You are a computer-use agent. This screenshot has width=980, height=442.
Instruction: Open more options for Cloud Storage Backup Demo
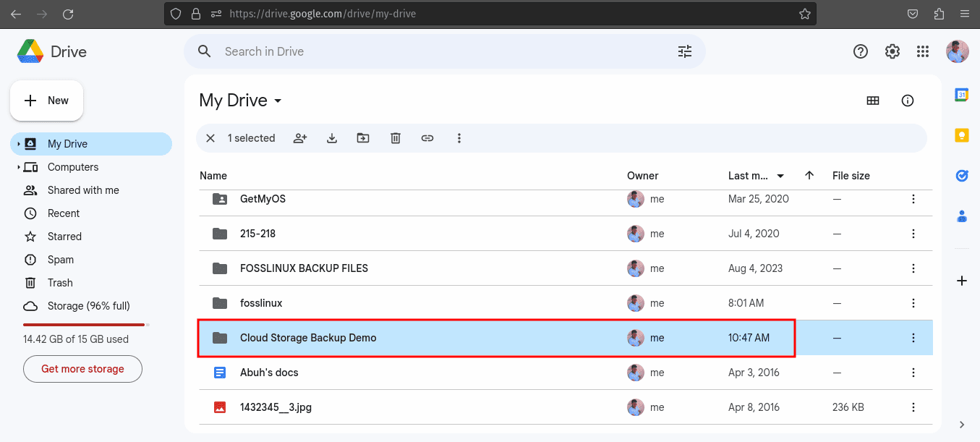pyautogui.click(x=913, y=338)
